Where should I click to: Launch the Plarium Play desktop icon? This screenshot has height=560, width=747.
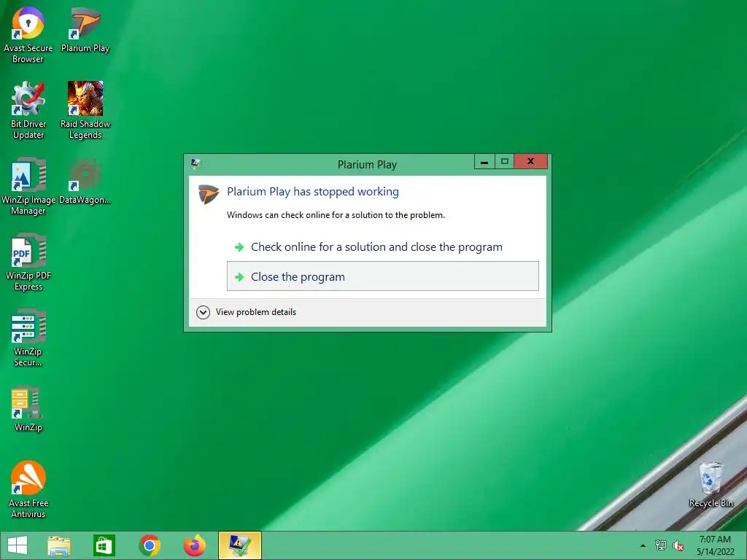(x=85, y=30)
